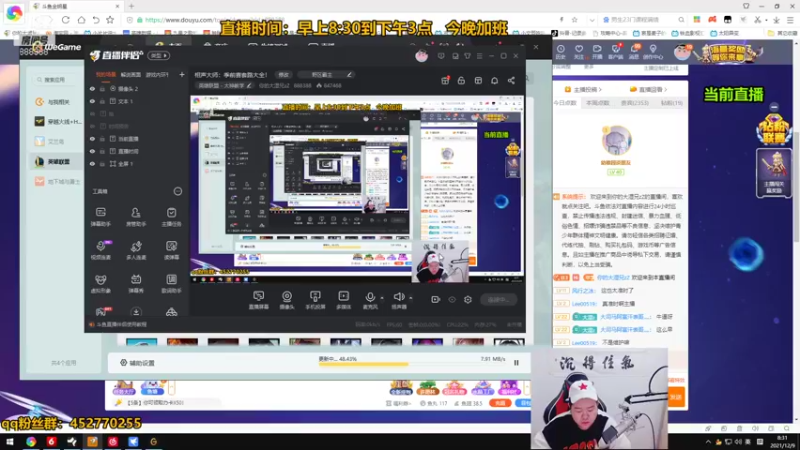Switch to 贵宾(2353) tab
The height and width of the screenshot is (450, 800).
(x=635, y=103)
